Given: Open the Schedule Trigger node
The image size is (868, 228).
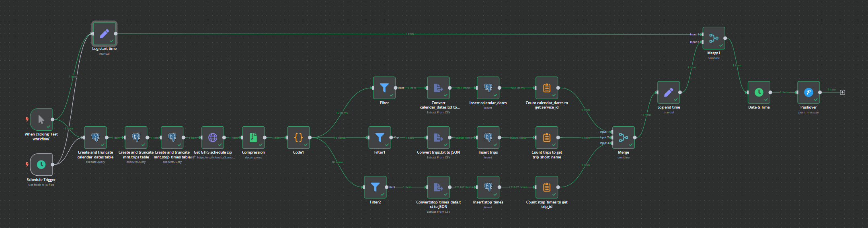Looking at the screenshot, I should [41, 164].
